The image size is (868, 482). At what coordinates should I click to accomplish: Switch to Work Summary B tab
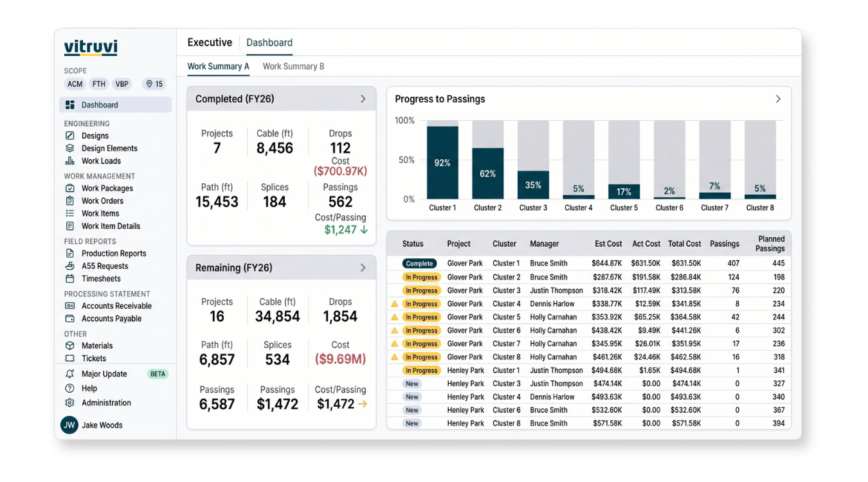click(x=293, y=66)
